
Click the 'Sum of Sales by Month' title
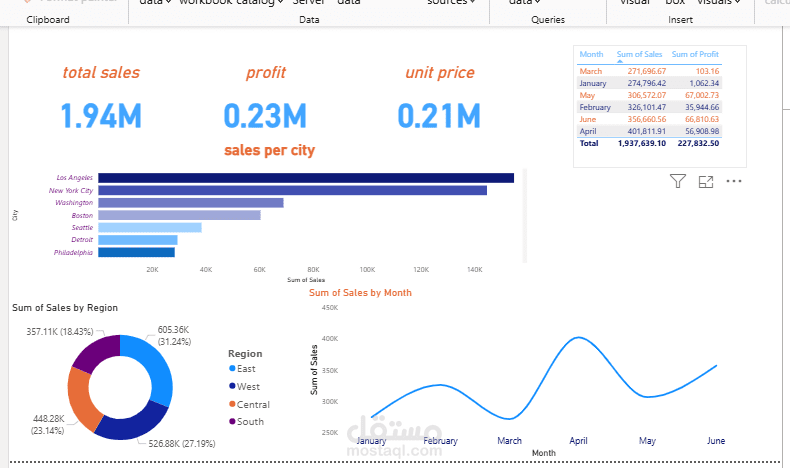coord(360,293)
